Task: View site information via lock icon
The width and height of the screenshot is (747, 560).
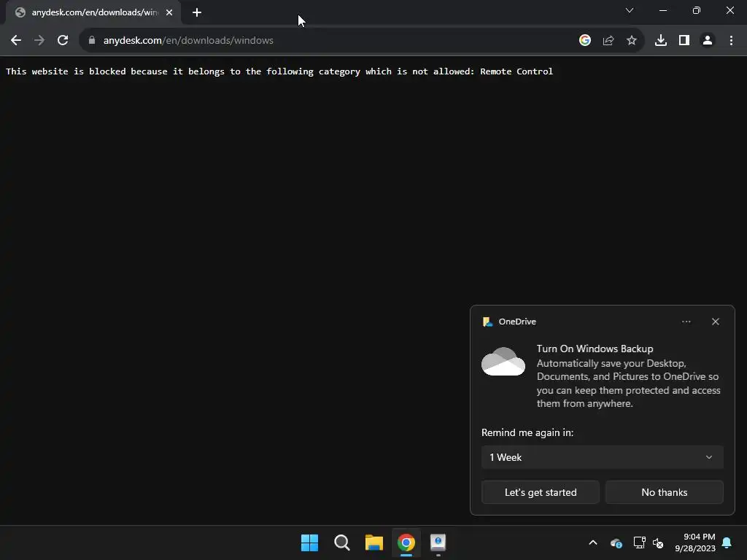Action: point(92,41)
